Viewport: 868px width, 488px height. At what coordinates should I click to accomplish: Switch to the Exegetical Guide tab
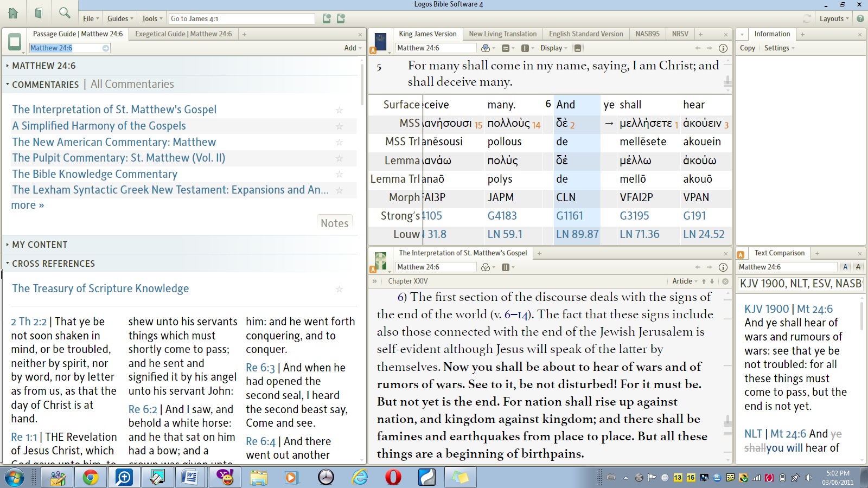point(183,34)
